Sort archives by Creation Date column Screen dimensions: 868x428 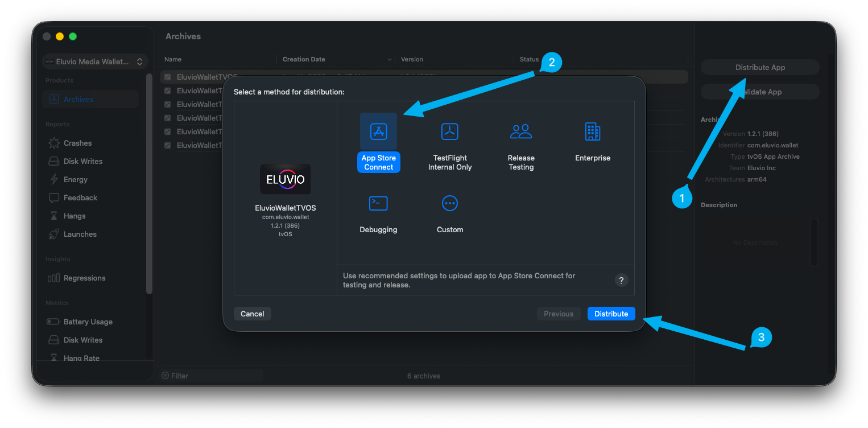coord(337,59)
